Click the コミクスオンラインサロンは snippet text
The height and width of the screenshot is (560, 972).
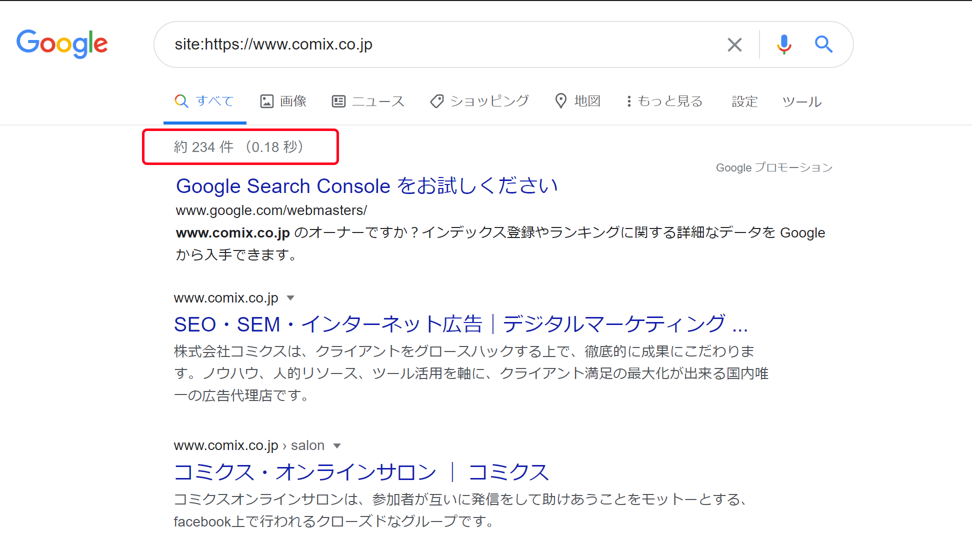461,510
